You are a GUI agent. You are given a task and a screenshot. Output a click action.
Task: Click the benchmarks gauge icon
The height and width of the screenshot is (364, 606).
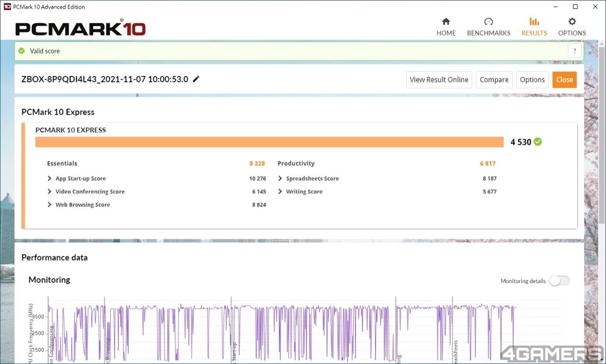(489, 21)
